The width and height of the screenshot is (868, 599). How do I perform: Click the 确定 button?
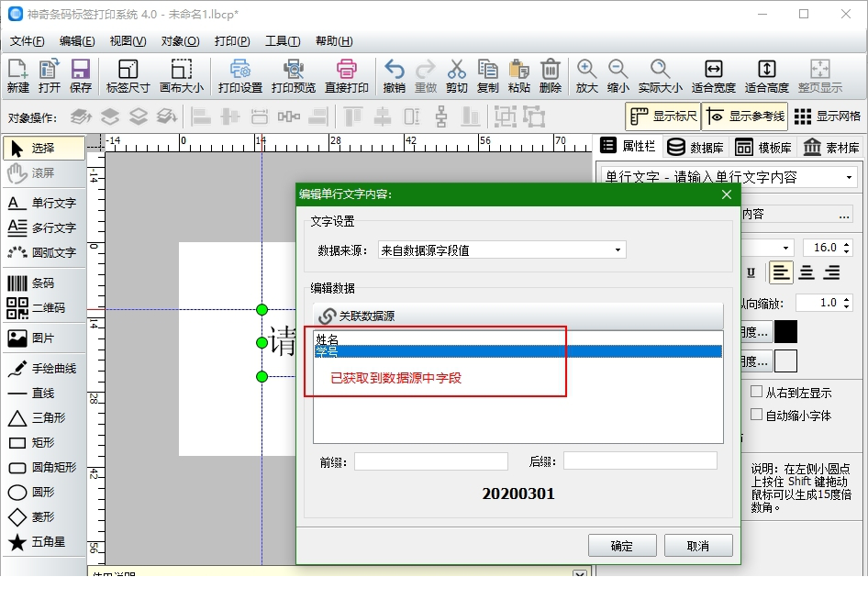tap(622, 545)
